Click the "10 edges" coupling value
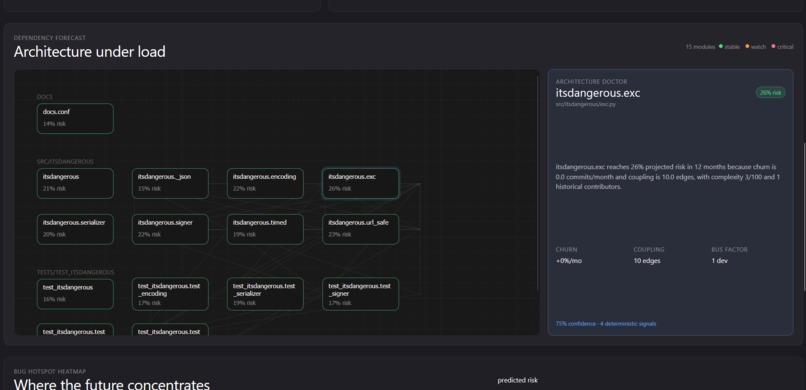Image resolution: width=806 pixels, height=390 pixels. pyautogui.click(x=647, y=261)
